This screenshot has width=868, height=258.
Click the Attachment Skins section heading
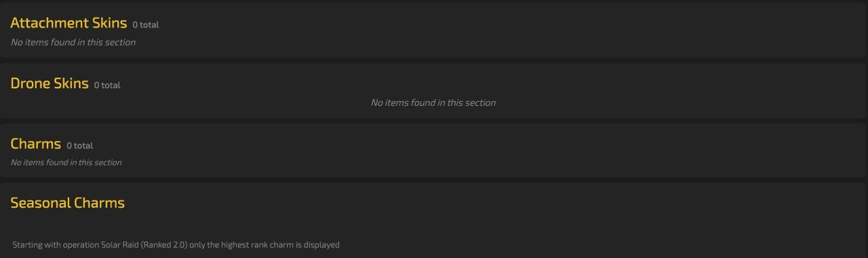[68, 23]
